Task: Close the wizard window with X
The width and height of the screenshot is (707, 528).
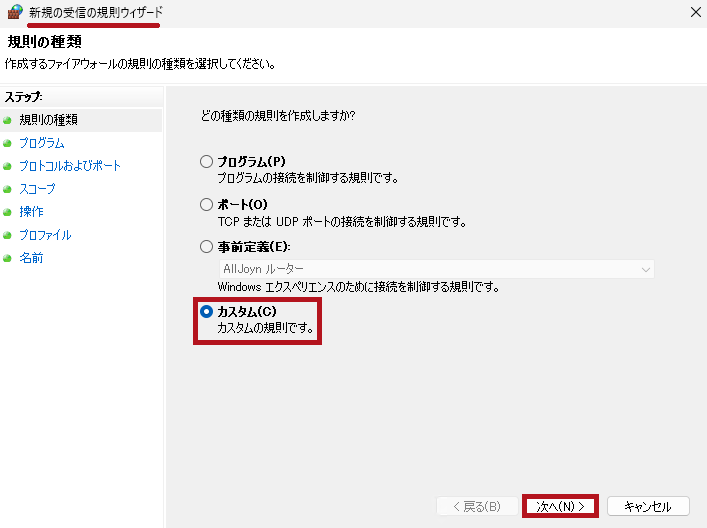Action: pos(696,12)
